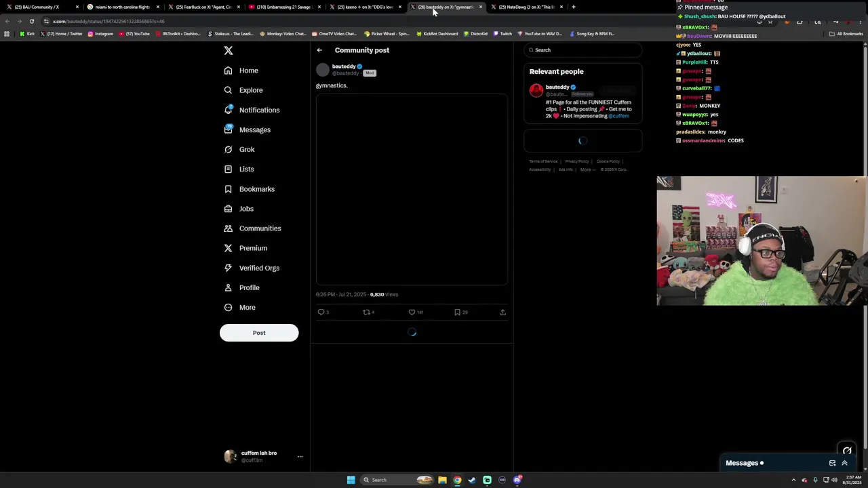
Task: Open bauteddy author name on the post
Action: pos(344,66)
